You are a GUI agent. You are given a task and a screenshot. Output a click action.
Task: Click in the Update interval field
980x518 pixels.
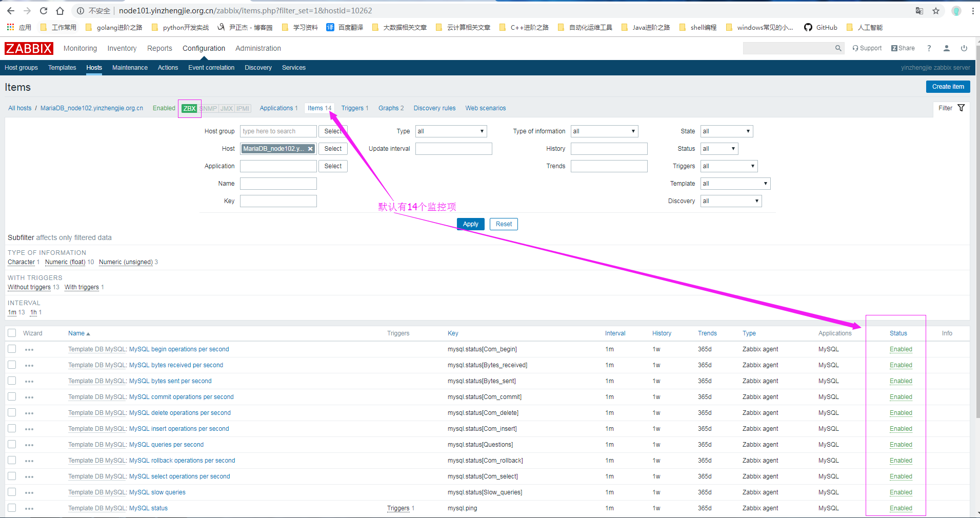(454, 149)
